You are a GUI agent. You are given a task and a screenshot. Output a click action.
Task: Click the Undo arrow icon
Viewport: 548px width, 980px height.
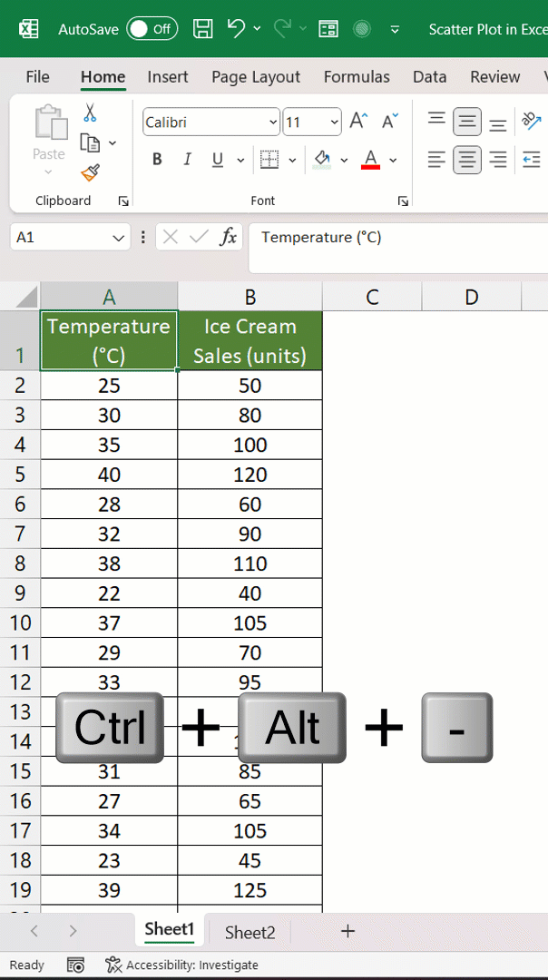pyautogui.click(x=236, y=29)
